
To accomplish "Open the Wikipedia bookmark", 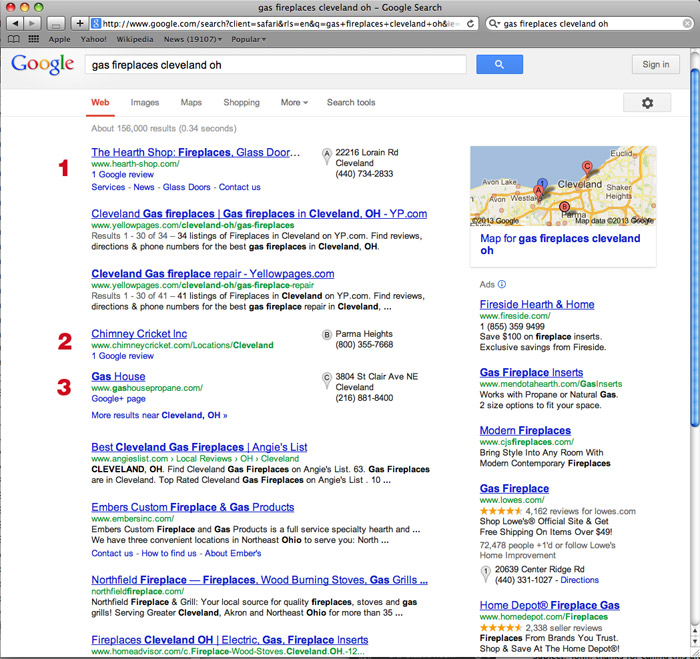I will tap(135, 39).
